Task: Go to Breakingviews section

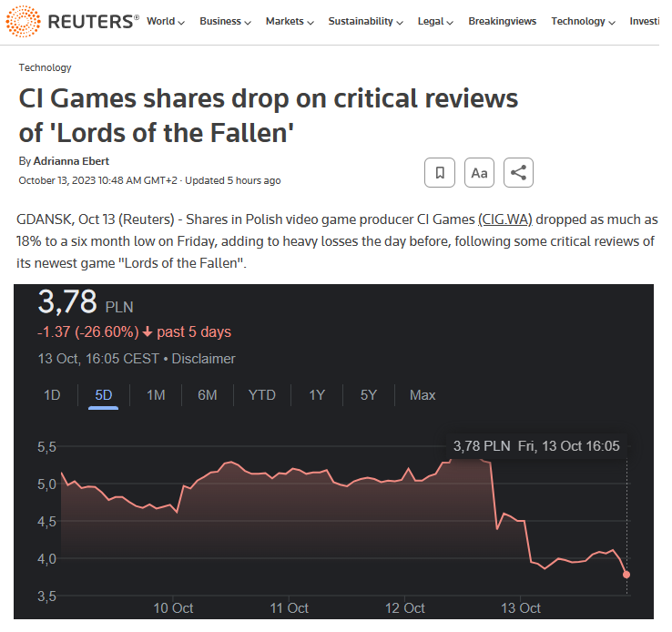Action: coord(502,21)
